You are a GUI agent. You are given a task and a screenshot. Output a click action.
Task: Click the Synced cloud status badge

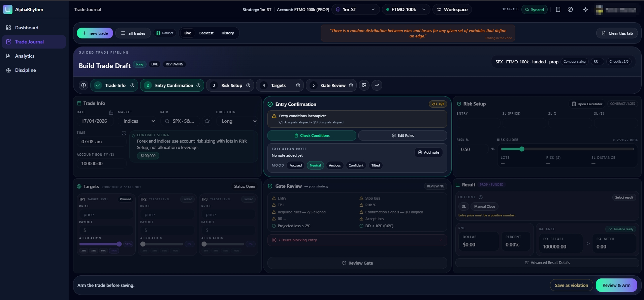click(x=535, y=9)
